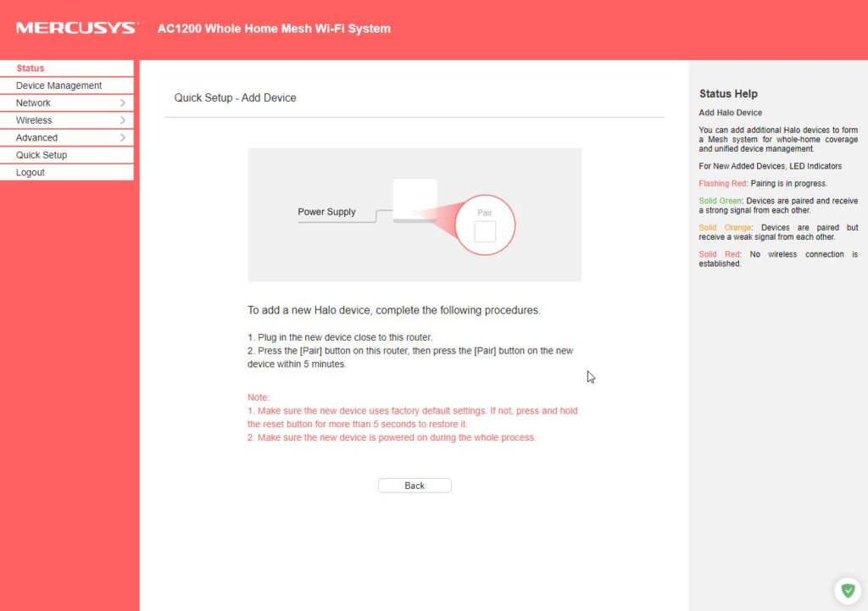Click the Power Supply label in the diagram
Viewport: 868px width, 611px height.
[x=326, y=212]
